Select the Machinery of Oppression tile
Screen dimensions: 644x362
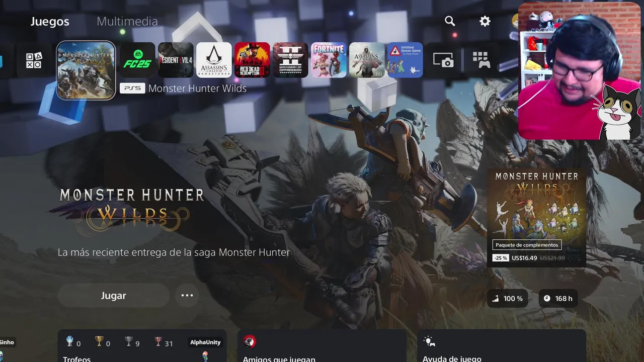coord(290,60)
